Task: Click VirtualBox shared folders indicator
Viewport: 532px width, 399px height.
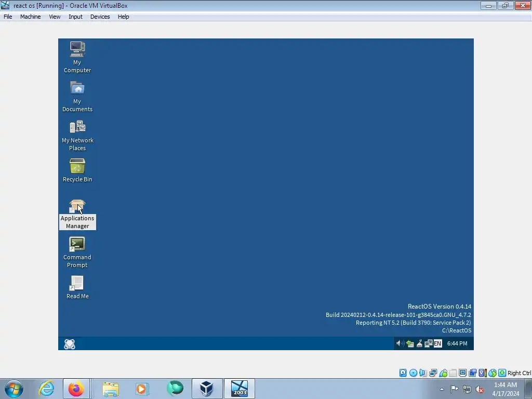Action: tap(453, 373)
